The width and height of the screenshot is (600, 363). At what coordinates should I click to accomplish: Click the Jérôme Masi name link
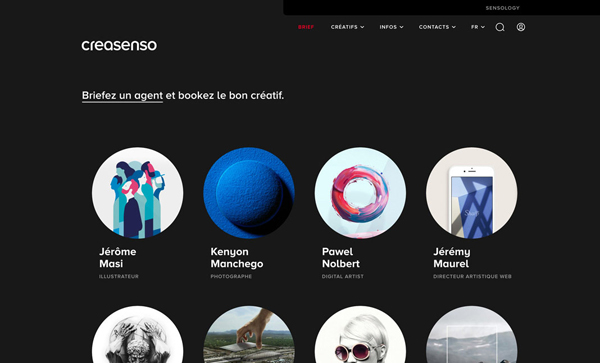click(118, 257)
